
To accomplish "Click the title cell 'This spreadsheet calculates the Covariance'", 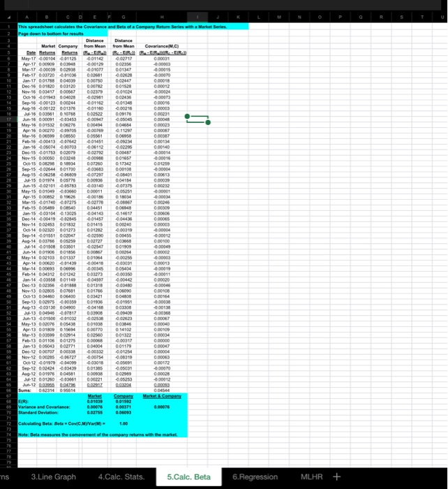I will click(x=123, y=27).
